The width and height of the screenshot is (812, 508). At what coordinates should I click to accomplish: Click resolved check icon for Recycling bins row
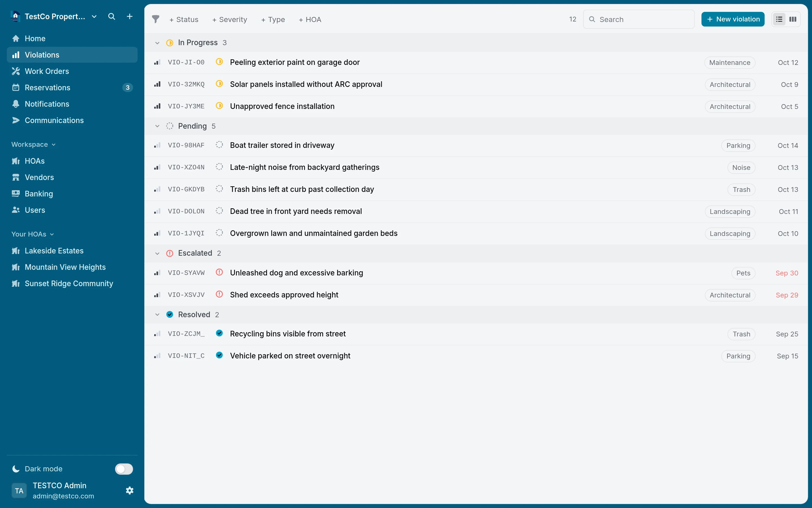[219, 333]
